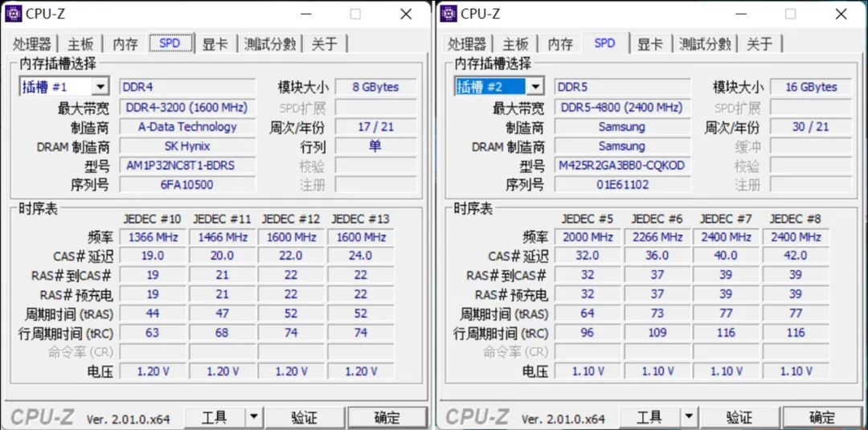Click 工具 button in right window
868x430 pixels.
[650, 417]
